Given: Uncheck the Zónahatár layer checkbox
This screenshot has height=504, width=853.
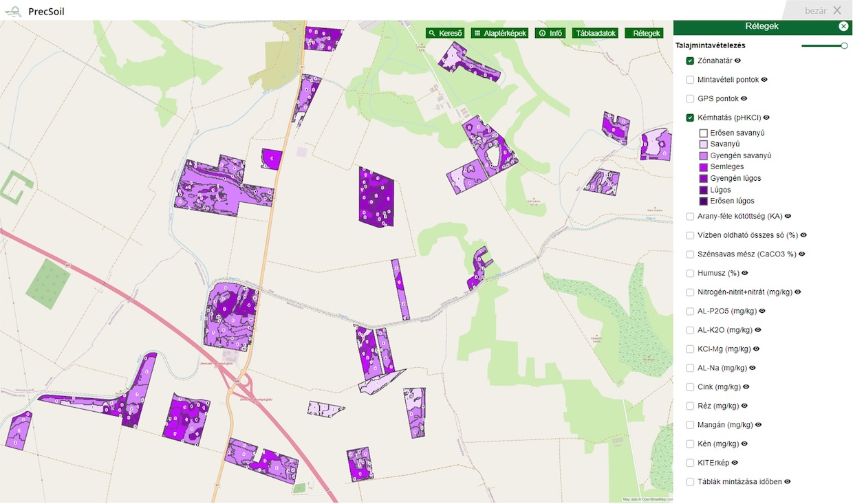Looking at the screenshot, I should (x=690, y=61).
